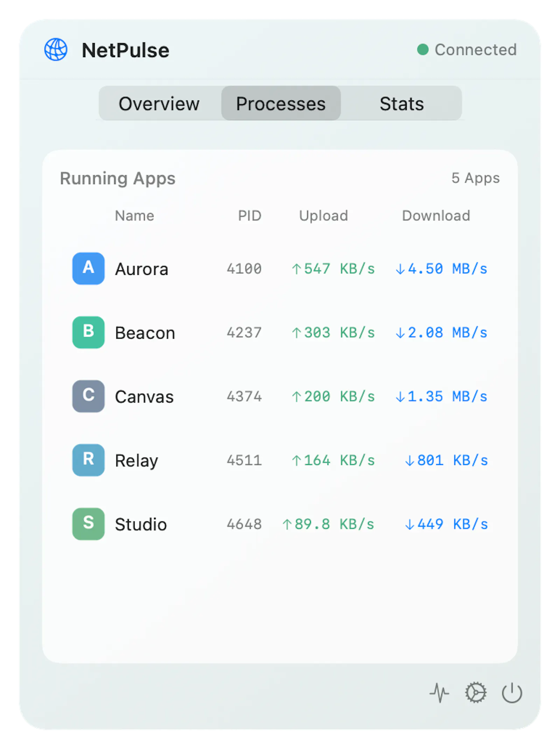
Task: Click the blue Relay 'R' app icon
Action: (x=88, y=460)
